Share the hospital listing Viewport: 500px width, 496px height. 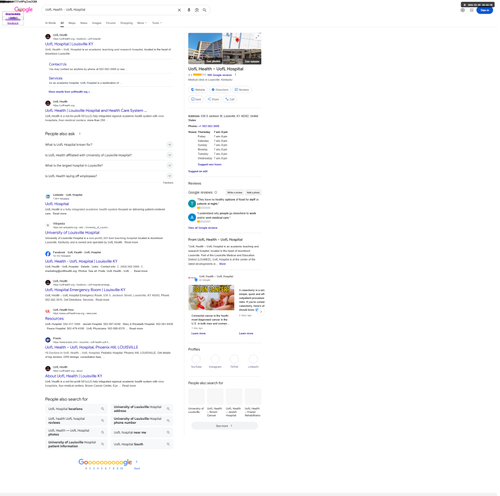click(213, 99)
